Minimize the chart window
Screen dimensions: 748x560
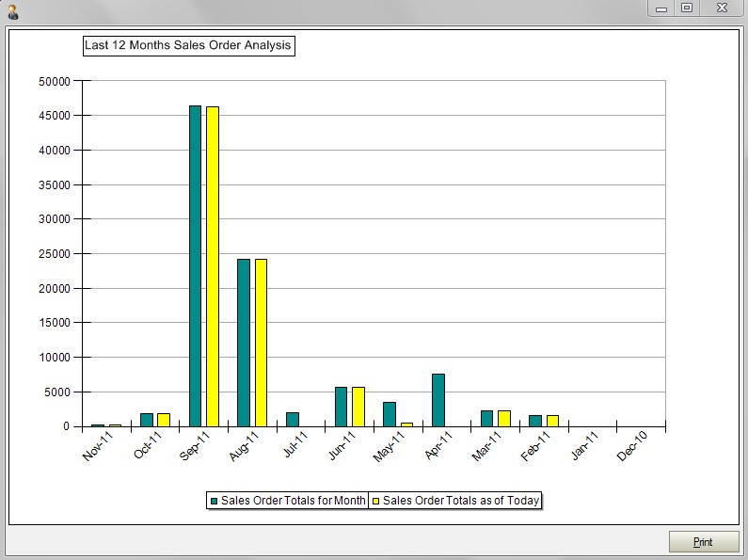tap(661, 8)
